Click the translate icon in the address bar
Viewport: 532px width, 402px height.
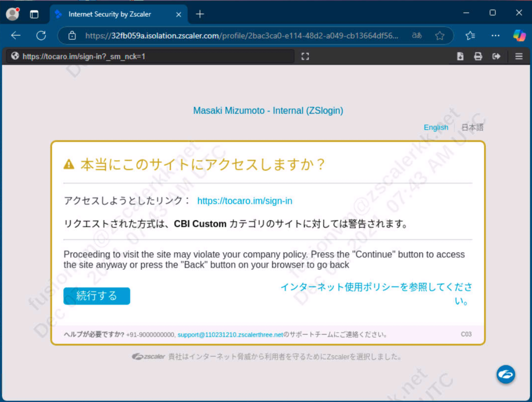tap(417, 35)
